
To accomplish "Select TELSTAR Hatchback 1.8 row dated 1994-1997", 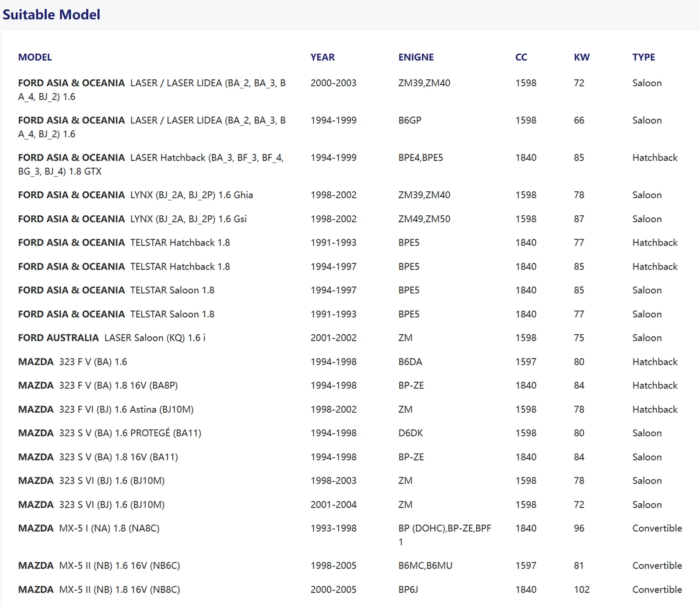I will click(124, 267).
